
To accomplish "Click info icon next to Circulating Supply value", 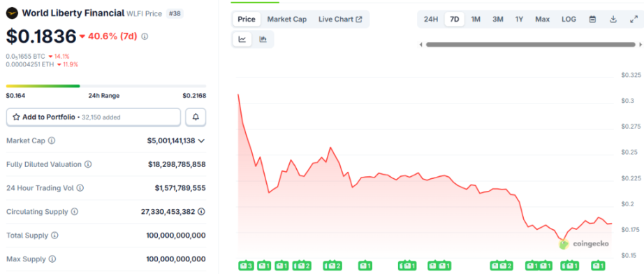I will [x=201, y=212].
